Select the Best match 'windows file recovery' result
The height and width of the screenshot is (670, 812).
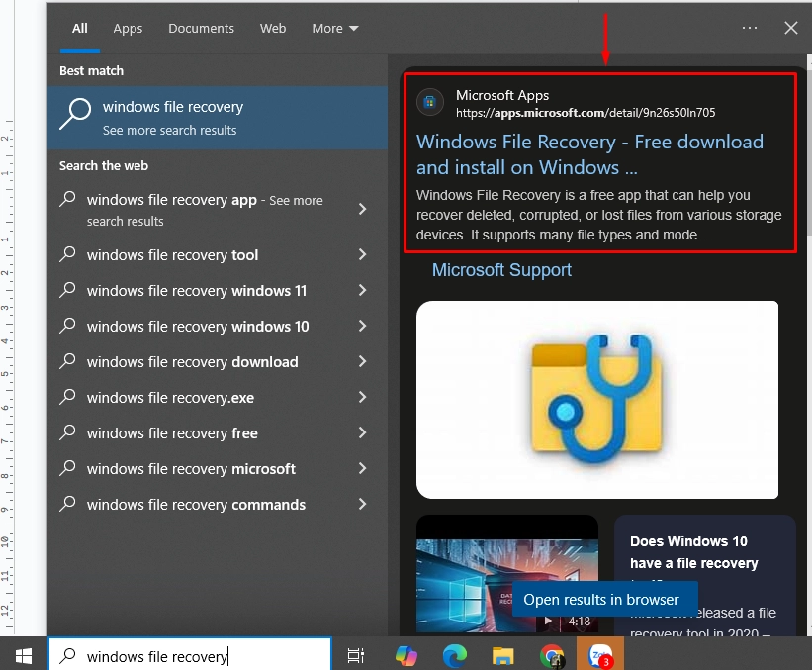218,118
